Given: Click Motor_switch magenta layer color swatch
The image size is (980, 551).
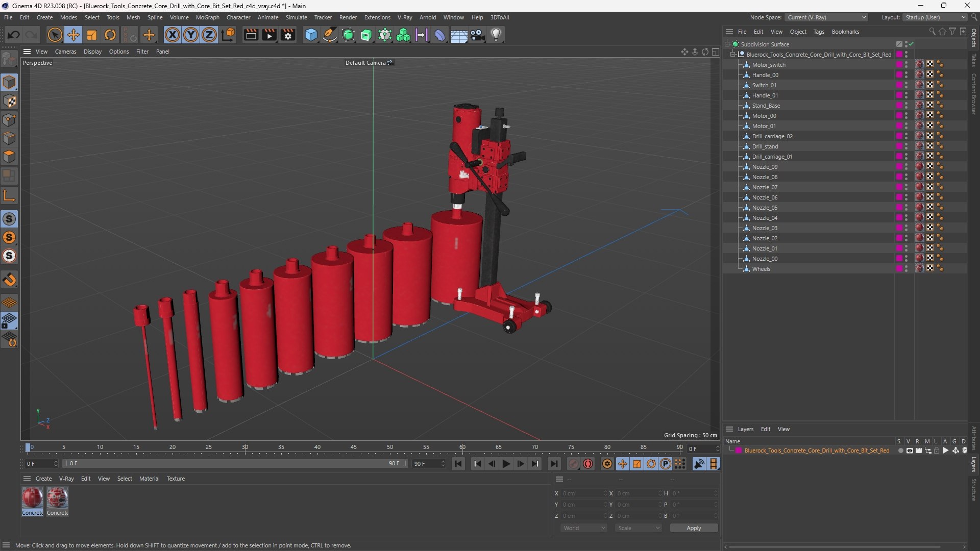Looking at the screenshot, I should click(x=899, y=64).
